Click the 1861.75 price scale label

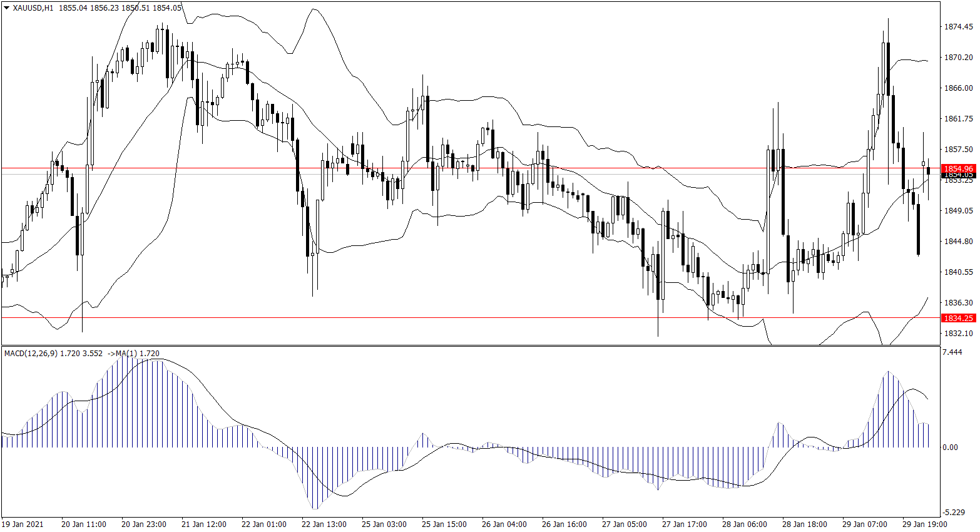click(x=958, y=119)
